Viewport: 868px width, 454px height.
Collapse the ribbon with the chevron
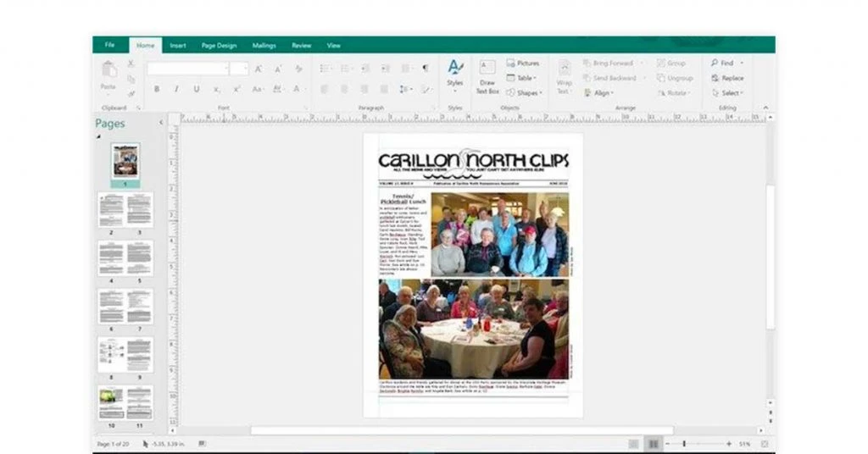[x=765, y=108]
